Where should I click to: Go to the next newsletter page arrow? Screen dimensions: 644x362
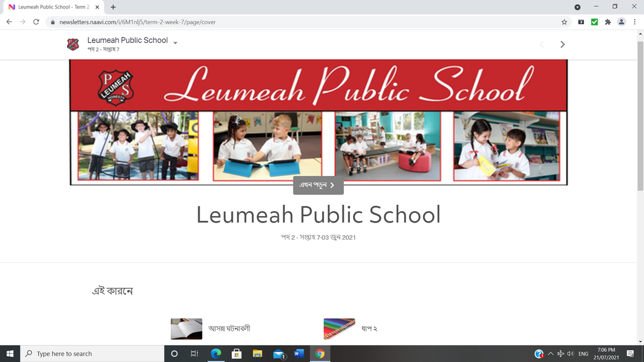(x=562, y=44)
